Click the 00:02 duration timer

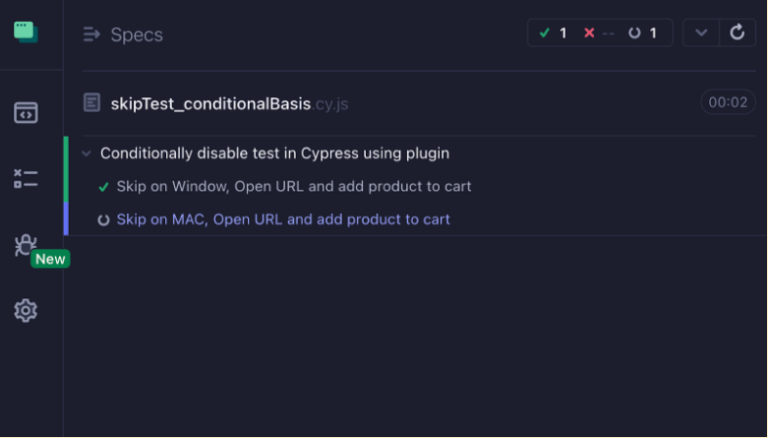(728, 102)
